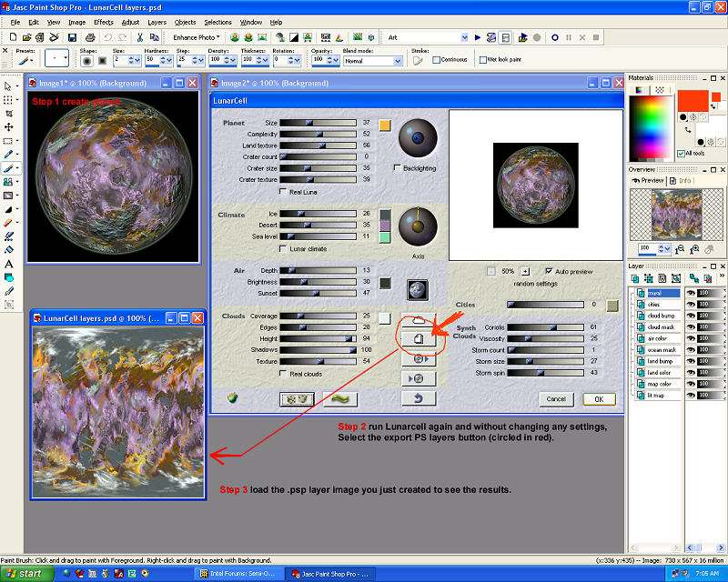Click the cloud icon button in LunarCell
The image size is (728, 582).
[x=419, y=319]
